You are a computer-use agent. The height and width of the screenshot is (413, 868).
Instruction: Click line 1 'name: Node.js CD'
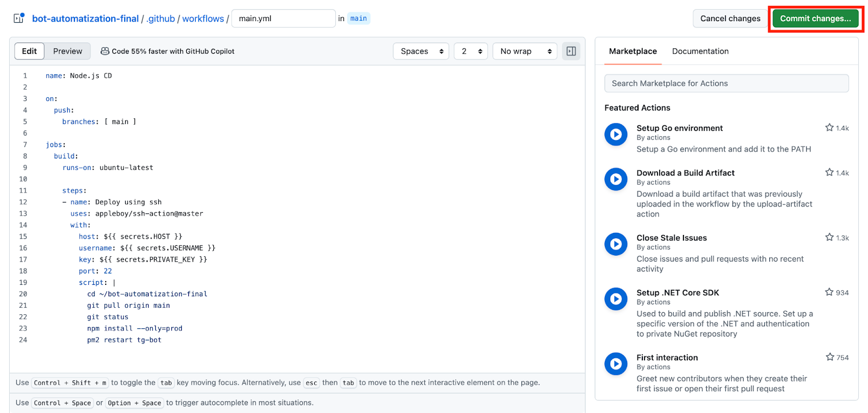click(79, 75)
